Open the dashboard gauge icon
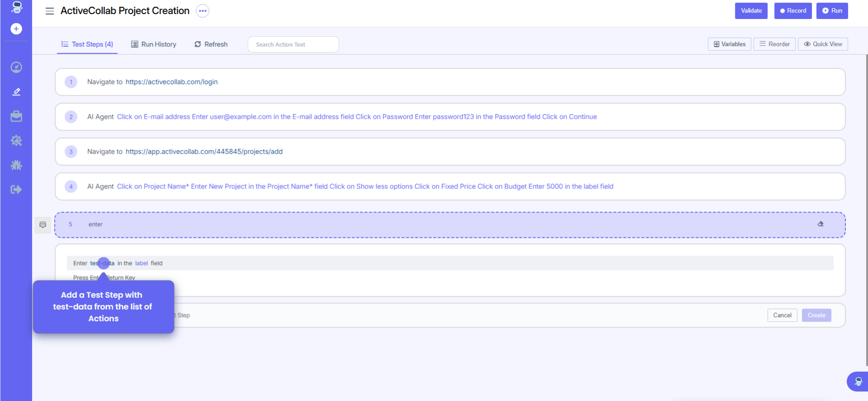 click(x=16, y=68)
